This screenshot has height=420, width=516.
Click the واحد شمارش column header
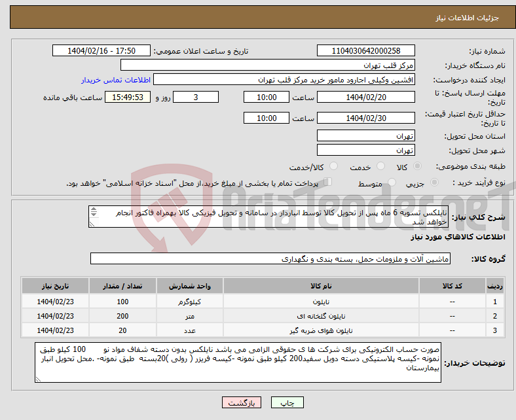(189, 286)
